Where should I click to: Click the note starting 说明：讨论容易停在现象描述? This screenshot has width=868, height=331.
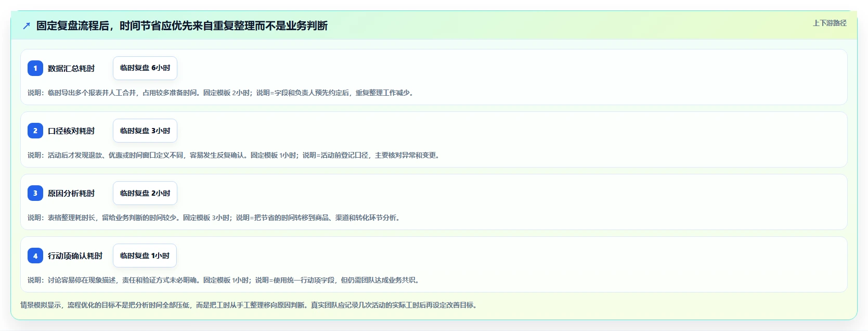225,280
